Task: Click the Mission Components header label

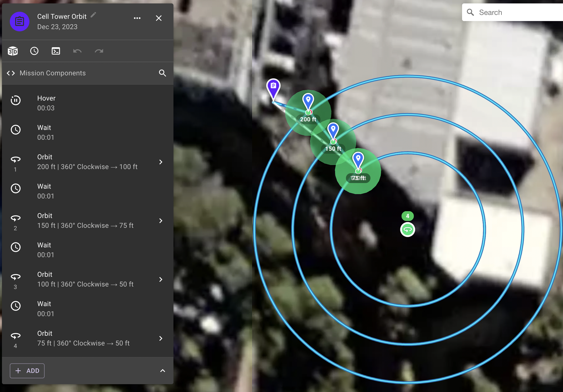Action: (x=53, y=73)
